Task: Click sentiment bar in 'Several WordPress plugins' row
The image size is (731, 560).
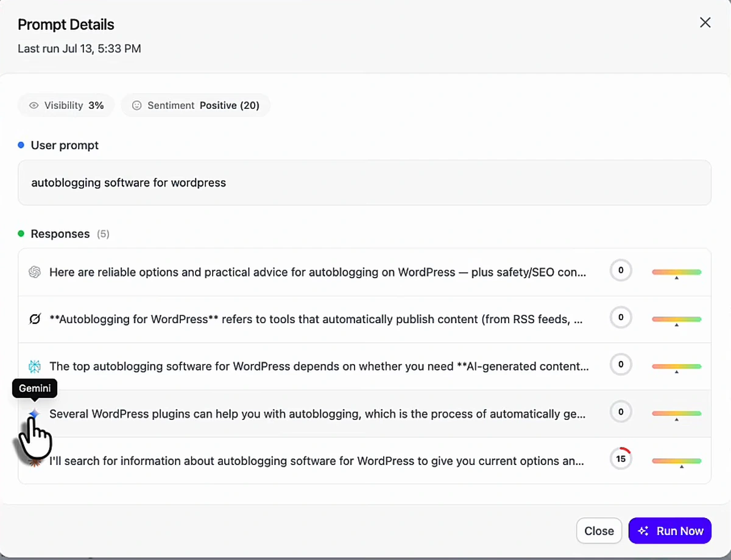Action: click(x=677, y=415)
